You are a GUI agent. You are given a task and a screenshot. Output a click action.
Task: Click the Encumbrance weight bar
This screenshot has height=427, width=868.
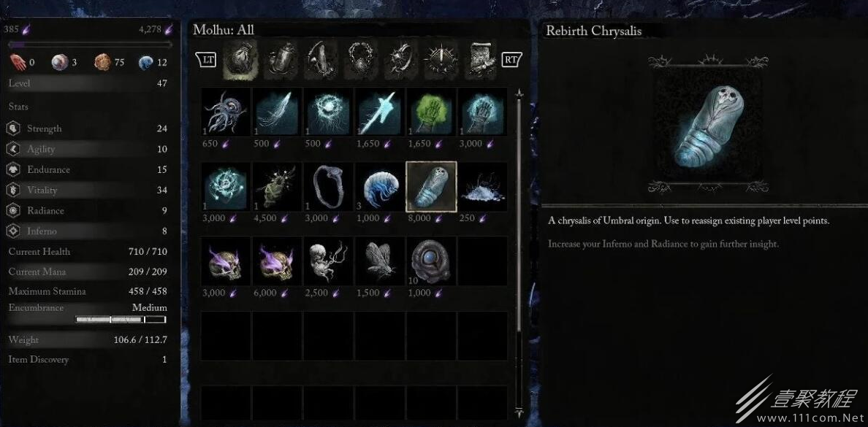(121, 319)
